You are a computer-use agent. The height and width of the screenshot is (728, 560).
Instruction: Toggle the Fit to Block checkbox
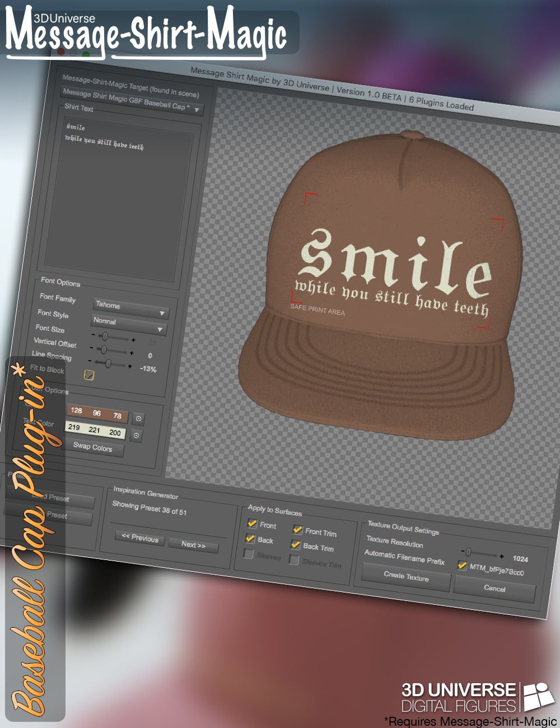click(88, 374)
